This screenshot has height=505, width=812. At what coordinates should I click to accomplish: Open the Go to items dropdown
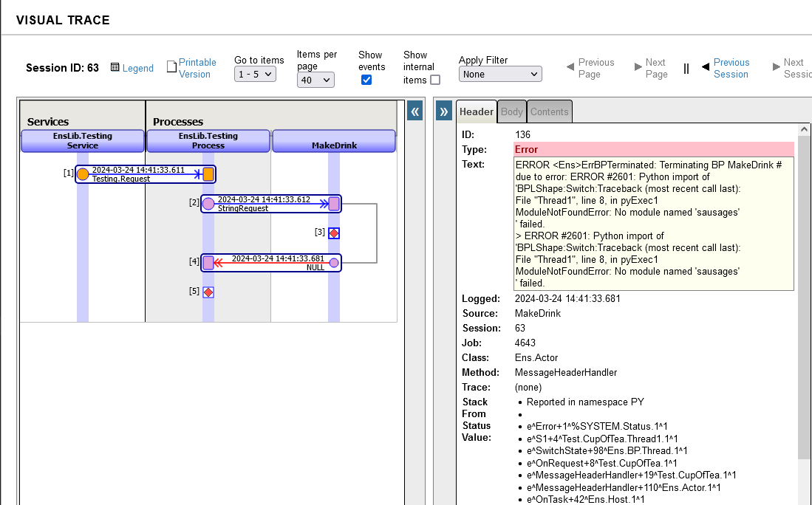pos(255,74)
